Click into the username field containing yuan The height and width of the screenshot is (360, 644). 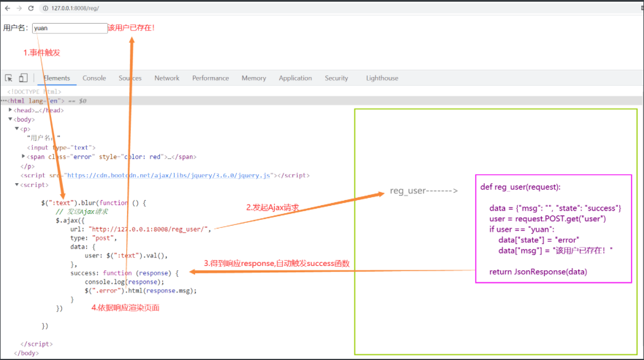(70, 28)
